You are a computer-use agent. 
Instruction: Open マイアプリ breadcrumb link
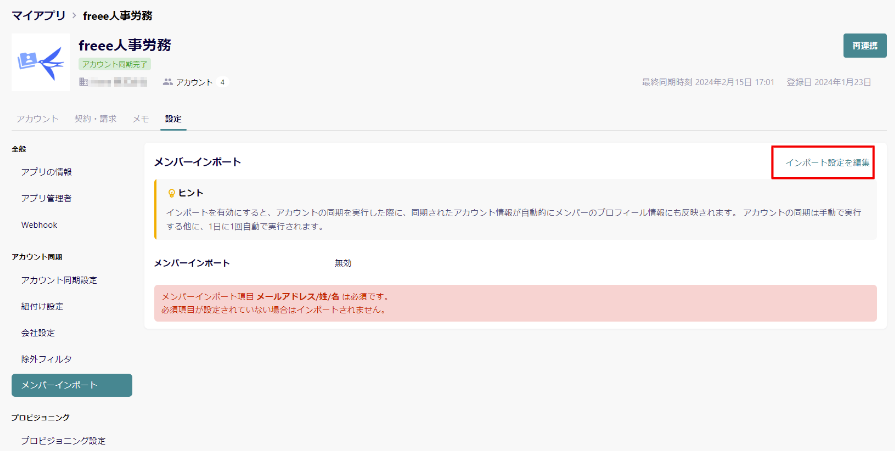click(x=39, y=16)
